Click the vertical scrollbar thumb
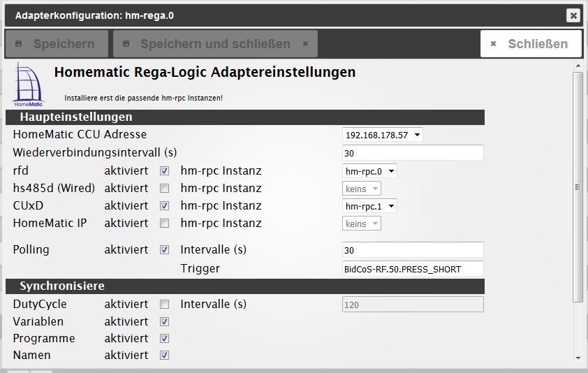The width and height of the screenshot is (588, 373). pyautogui.click(x=578, y=187)
